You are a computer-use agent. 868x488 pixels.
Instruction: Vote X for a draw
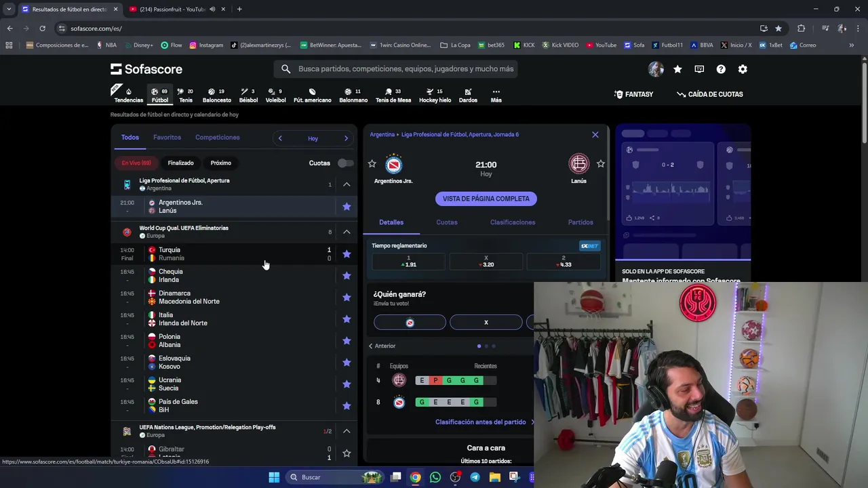click(486, 323)
